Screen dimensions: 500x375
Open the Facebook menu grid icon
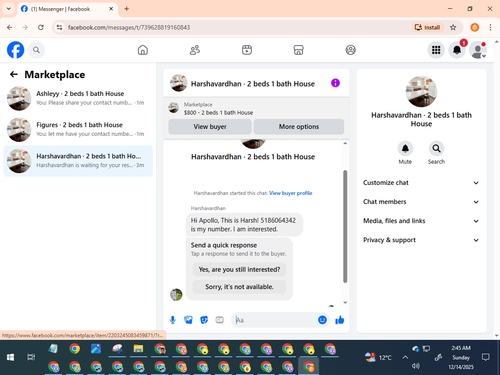pyautogui.click(x=436, y=50)
